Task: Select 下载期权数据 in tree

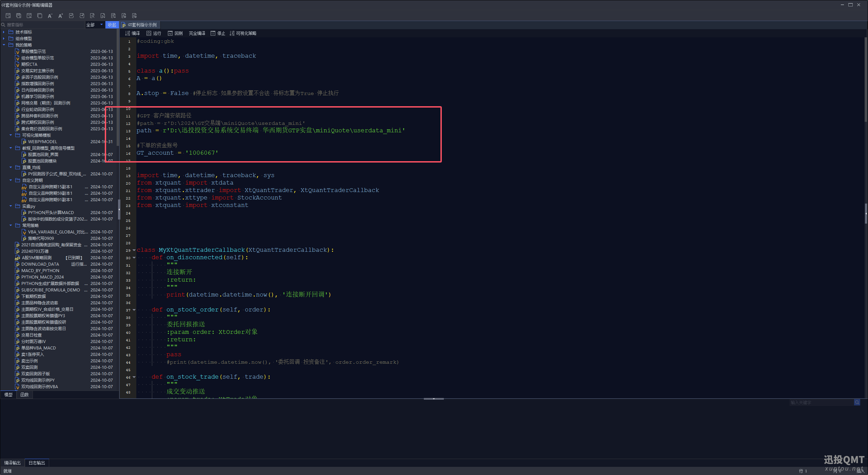Action: (33, 296)
